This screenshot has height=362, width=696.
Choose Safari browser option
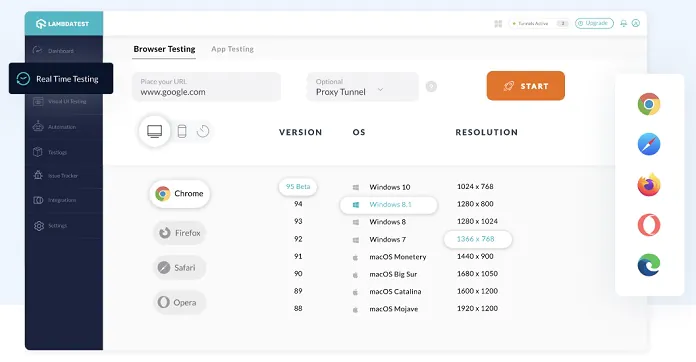point(180,268)
